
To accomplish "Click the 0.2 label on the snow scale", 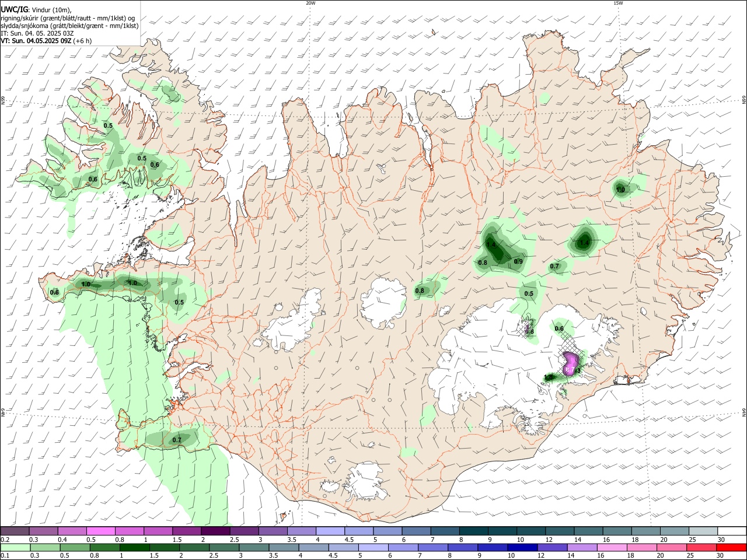I will click(5, 540).
